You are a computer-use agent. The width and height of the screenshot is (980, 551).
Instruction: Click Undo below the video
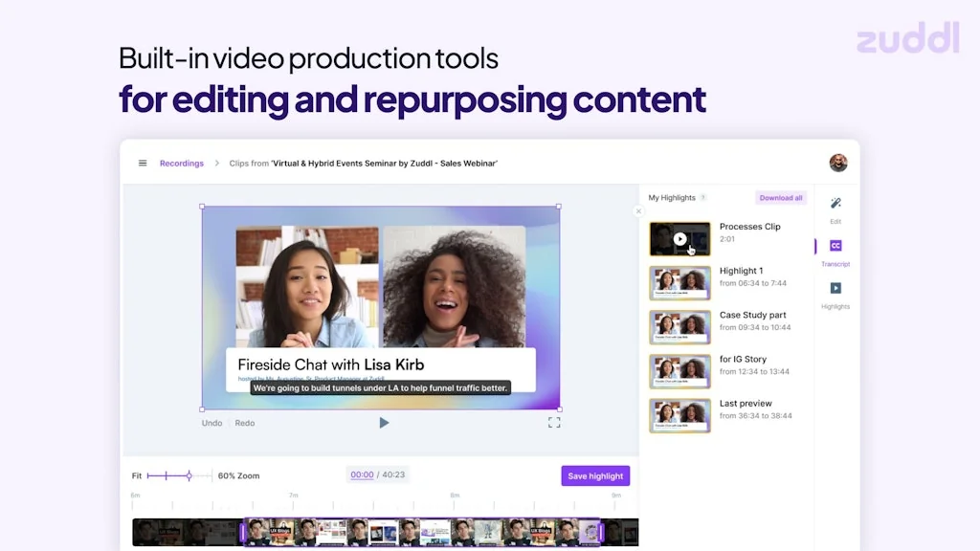pos(212,423)
